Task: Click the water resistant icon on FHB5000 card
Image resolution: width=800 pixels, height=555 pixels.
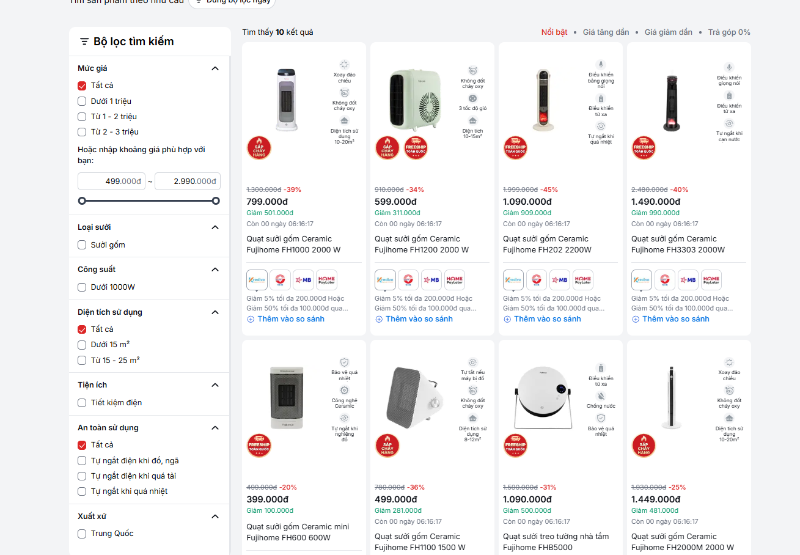Action: (601, 396)
